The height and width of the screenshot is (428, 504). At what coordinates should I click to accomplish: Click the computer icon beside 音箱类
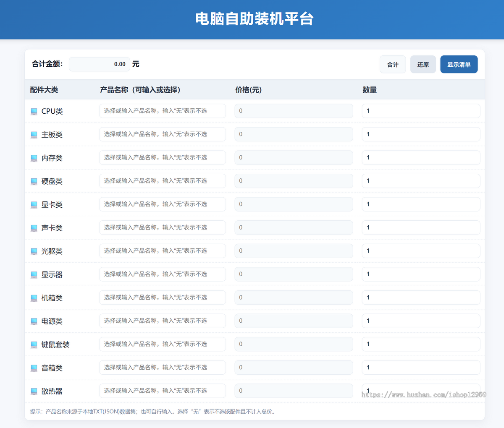34,368
